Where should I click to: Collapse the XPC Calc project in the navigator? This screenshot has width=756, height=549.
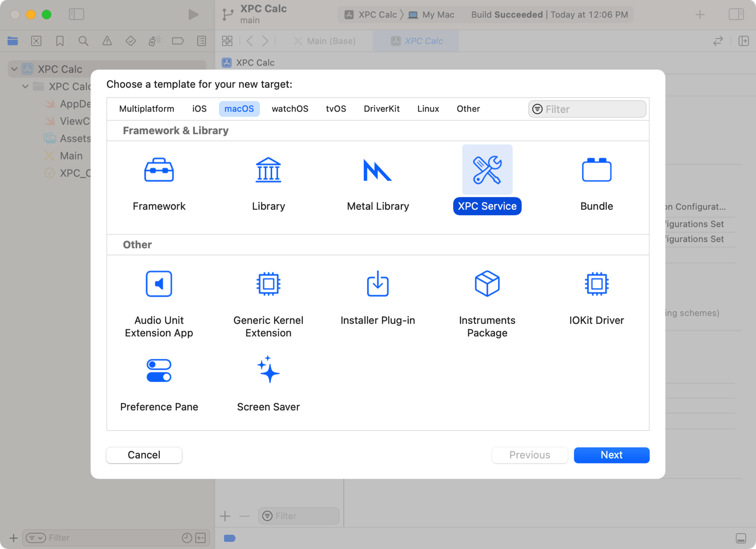click(x=13, y=69)
